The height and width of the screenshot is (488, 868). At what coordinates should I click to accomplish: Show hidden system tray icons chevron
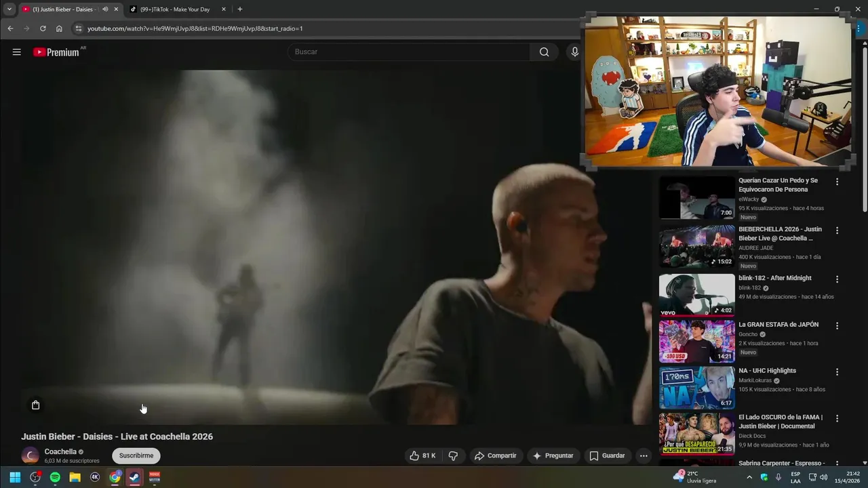point(749,477)
